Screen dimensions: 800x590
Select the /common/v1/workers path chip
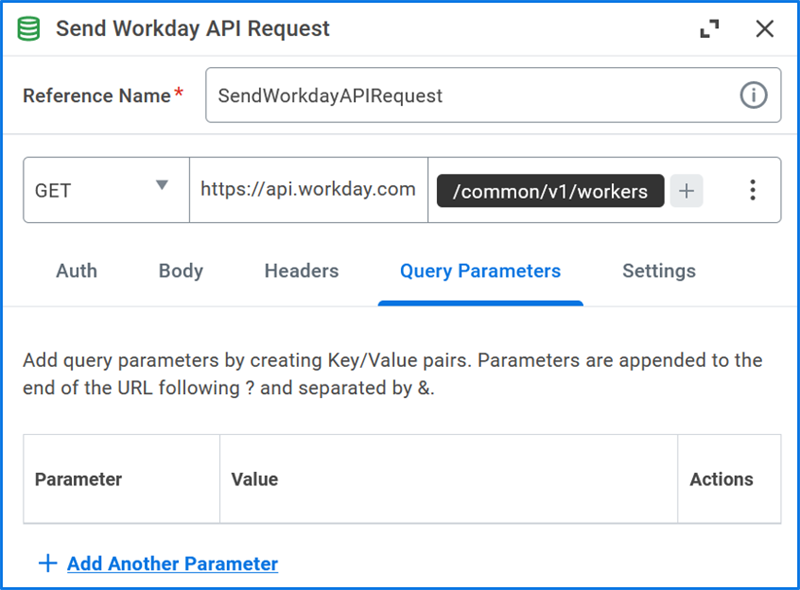551,191
